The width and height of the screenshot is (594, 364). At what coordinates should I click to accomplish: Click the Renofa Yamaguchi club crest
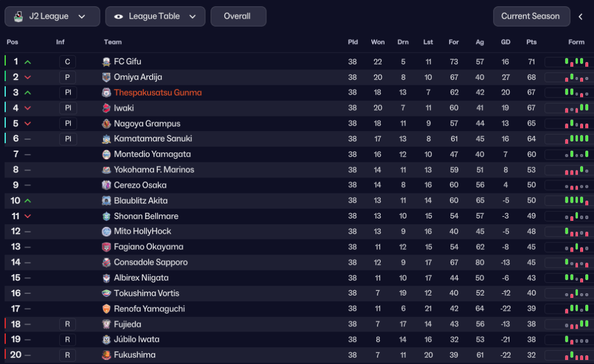106,309
